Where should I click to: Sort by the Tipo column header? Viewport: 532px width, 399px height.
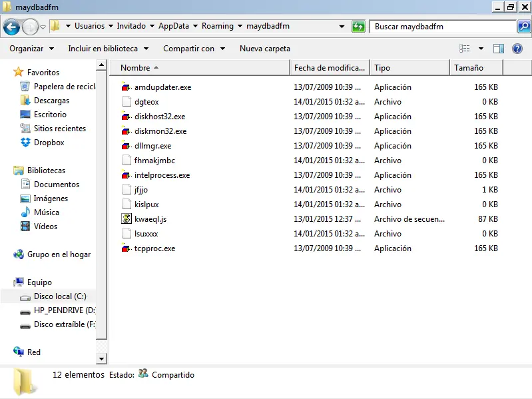410,67
